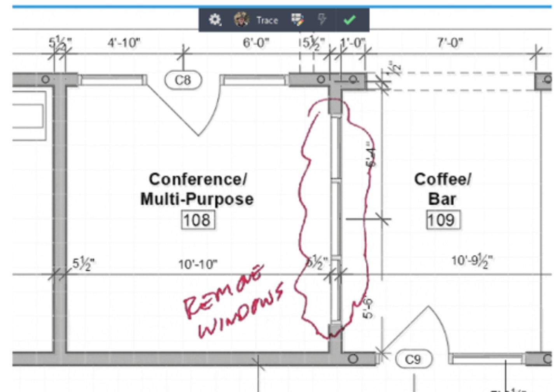This screenshot has height=392, width=560.
Task: Select the Coffee/Bar room label
Action: pos(443,189)
